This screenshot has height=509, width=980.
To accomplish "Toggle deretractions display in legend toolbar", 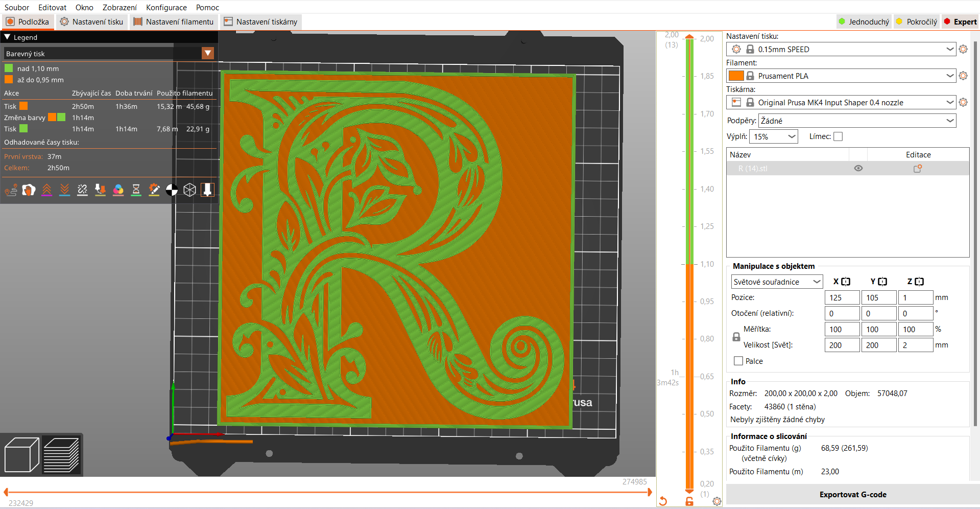I will pos(64,190).
